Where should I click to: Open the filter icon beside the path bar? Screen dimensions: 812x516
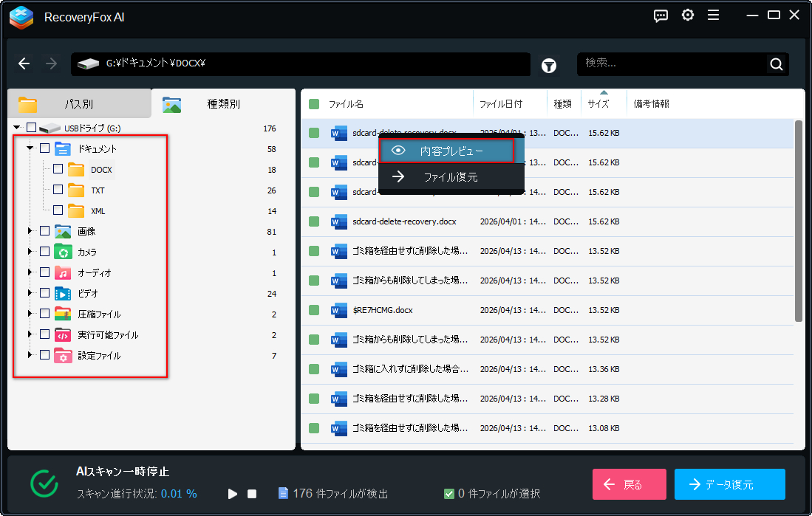(548, 65)
